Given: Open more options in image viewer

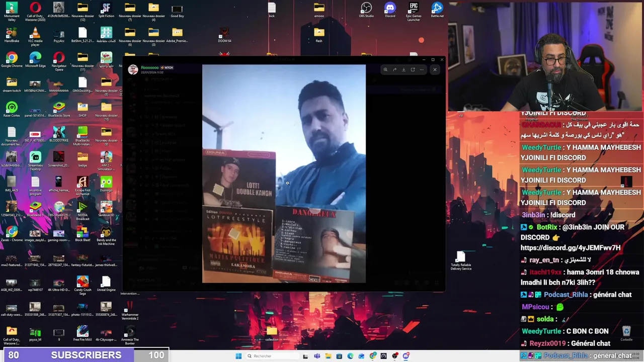Looking at the screenshot, I should coord(422,69).
